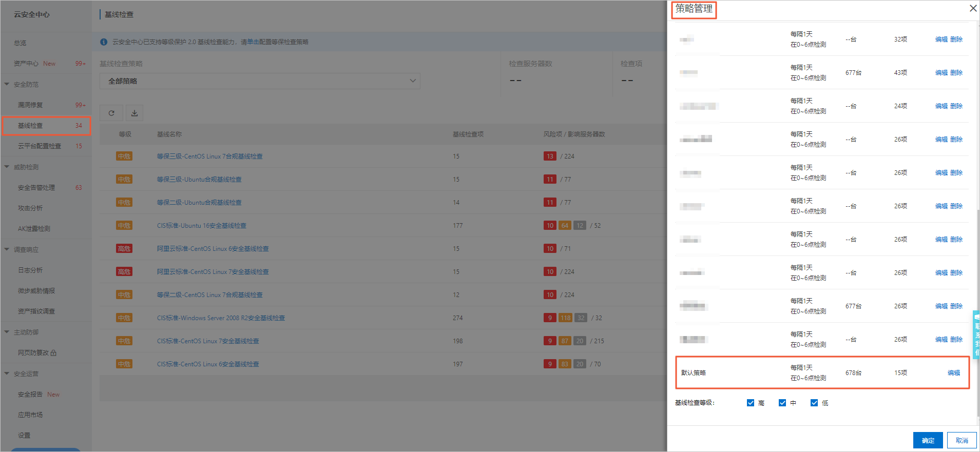
Task: Toggle the 高 baseline level checkbox
Action: coord(751,403)
